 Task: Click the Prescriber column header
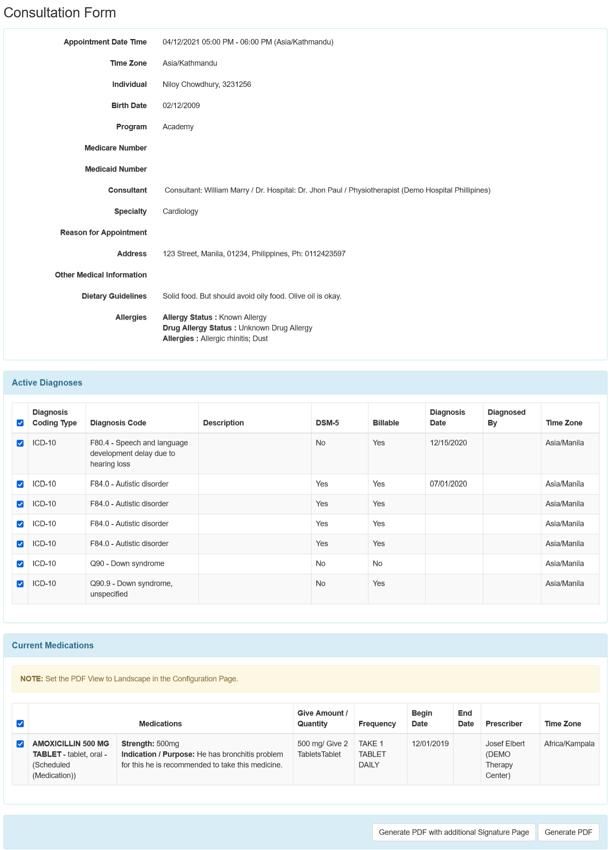point(504,724)
